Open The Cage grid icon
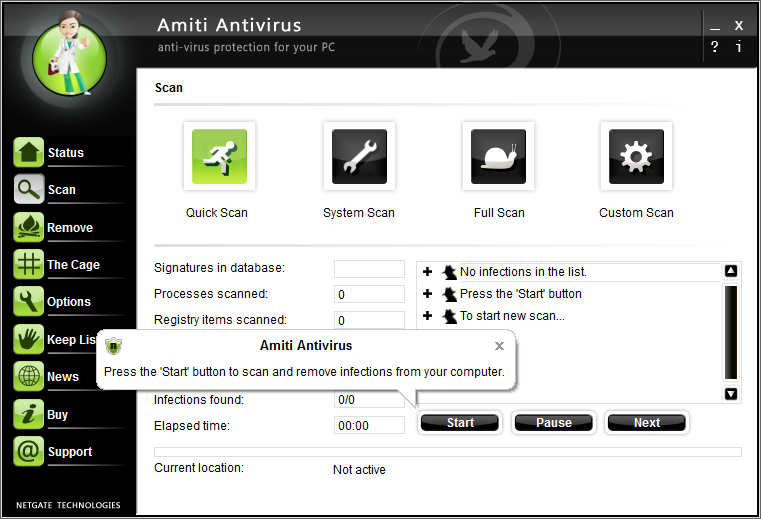761x519 pixels. (x=28, y=265)
